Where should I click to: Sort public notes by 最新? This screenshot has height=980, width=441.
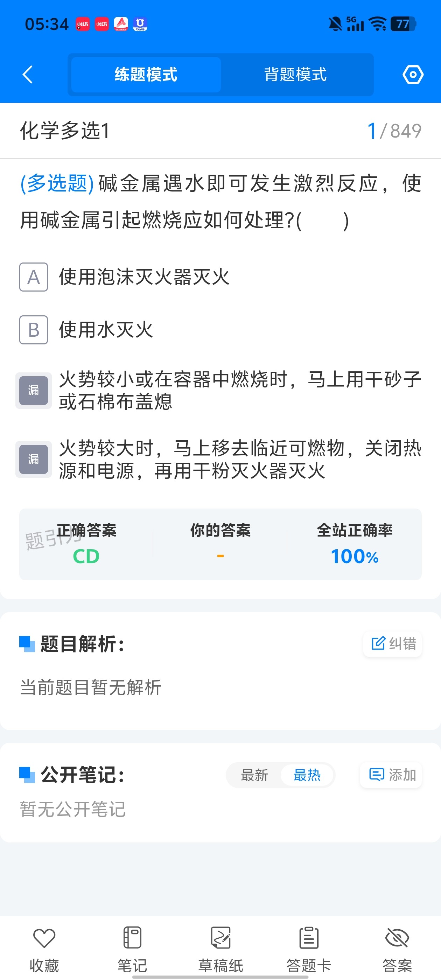click(254, 775)
